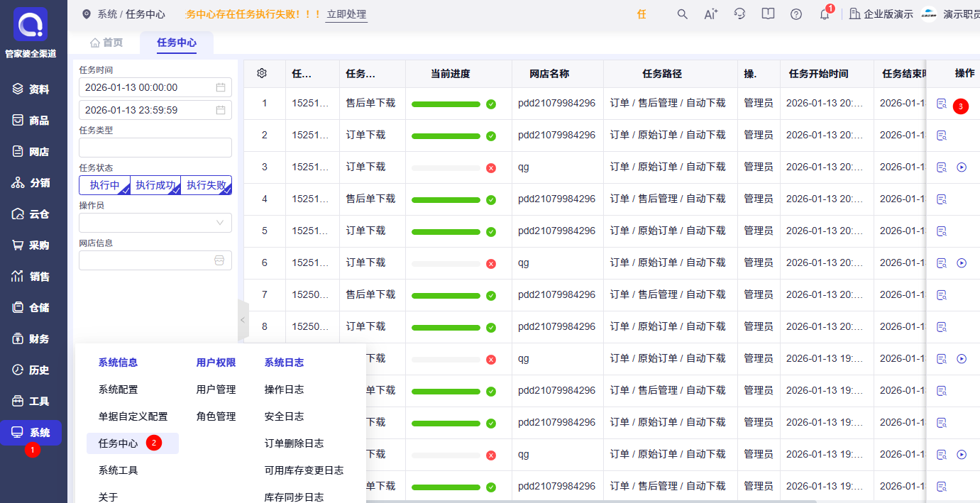Viewport: 980px width, 503px height.
Task: Open the user avatar 演示职员 menu
Action: click(x=950, y=14)
